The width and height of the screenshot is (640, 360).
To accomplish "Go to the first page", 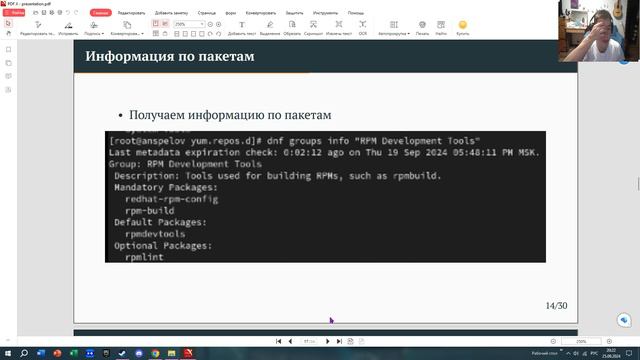I will point(278,341).
